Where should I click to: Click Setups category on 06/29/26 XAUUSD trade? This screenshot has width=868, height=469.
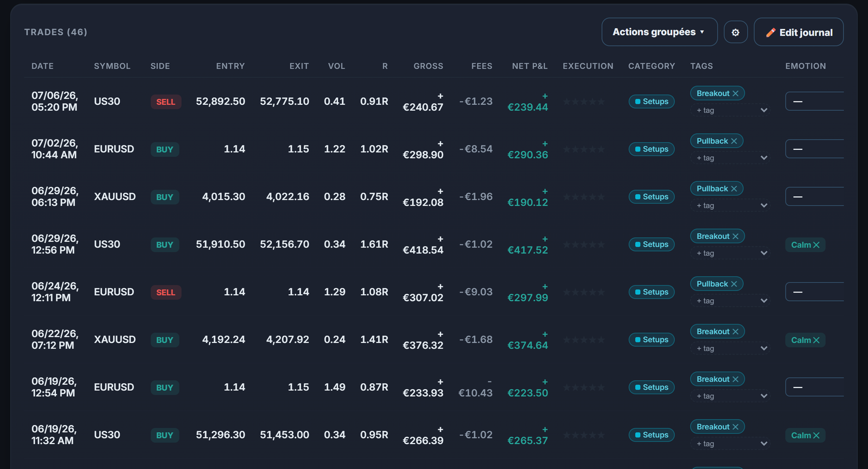[x=652, y=197]
